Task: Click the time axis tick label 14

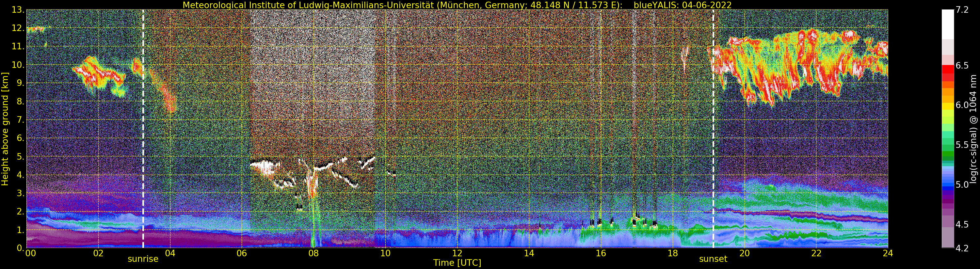Action: 529,253
